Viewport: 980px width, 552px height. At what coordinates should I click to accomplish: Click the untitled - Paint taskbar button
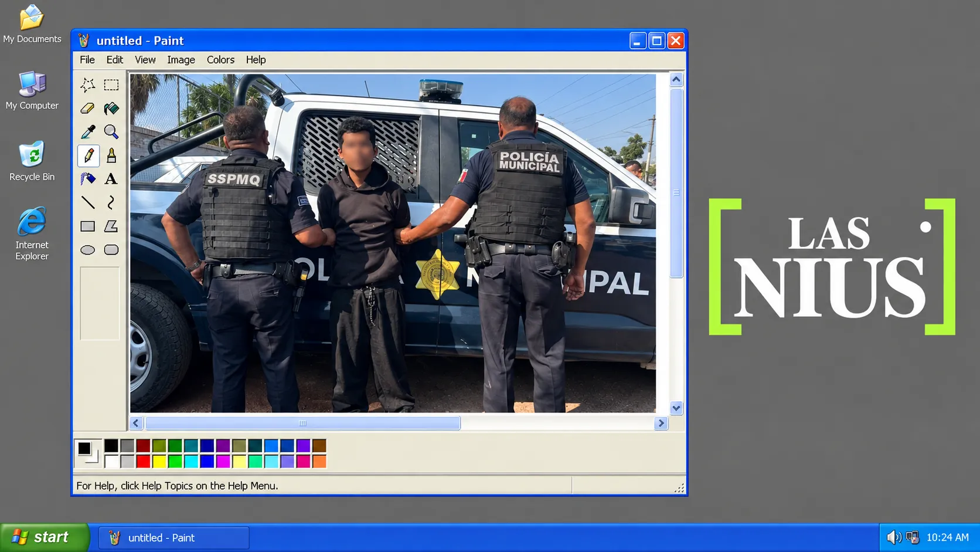173,538
